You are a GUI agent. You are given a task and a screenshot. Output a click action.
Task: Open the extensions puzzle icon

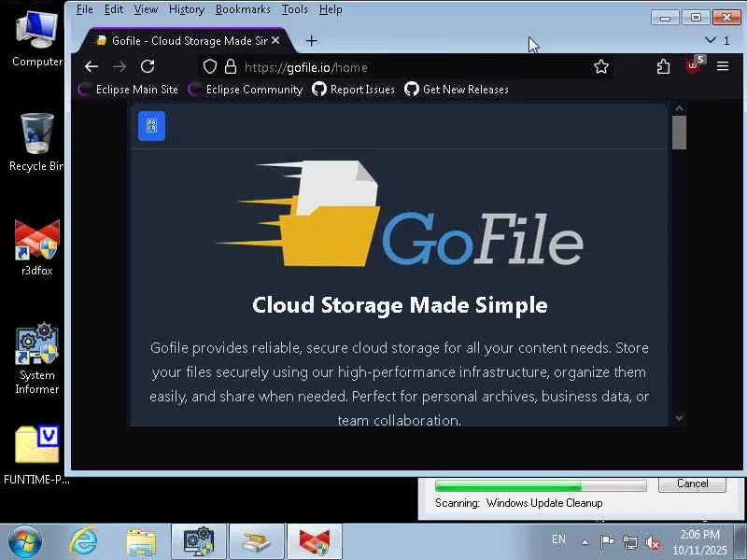(663, 66)
